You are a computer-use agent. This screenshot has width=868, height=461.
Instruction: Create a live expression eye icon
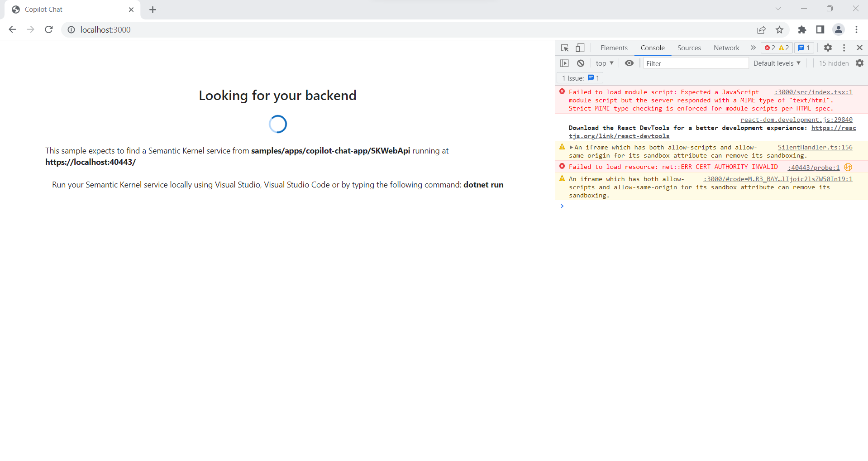pos(629,63)
